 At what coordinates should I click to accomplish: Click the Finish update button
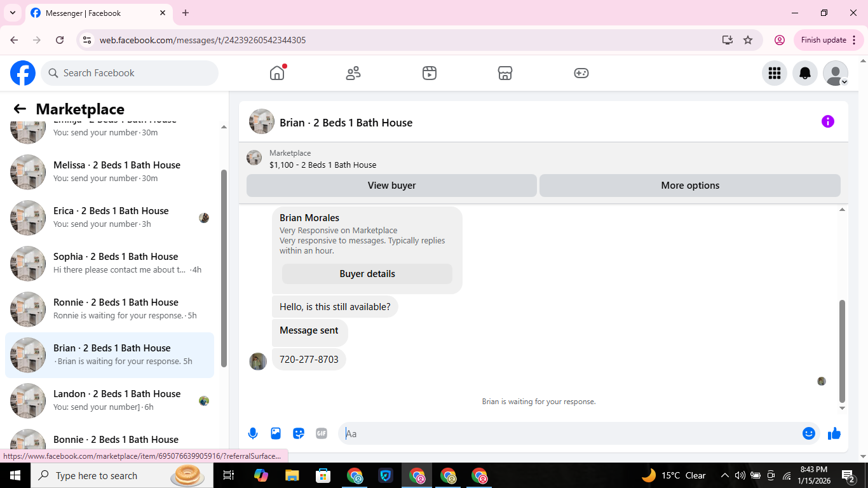(829, 40)
